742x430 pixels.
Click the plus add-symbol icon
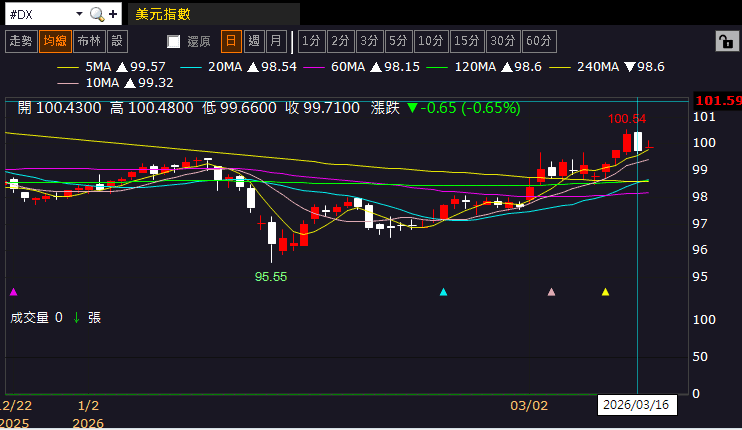(x=113, y=14)
